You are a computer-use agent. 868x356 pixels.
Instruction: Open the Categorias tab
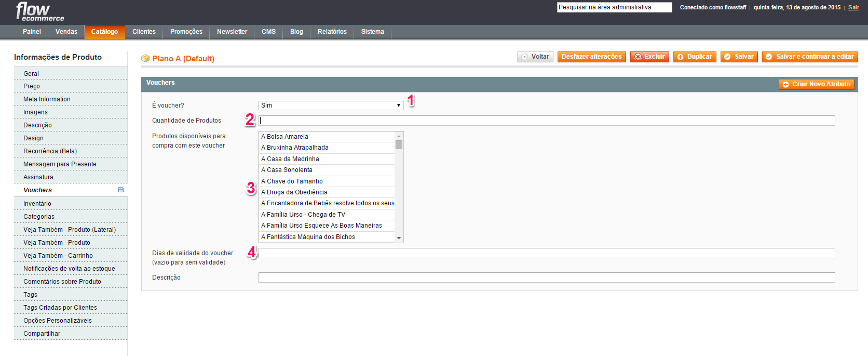(71, 217)
